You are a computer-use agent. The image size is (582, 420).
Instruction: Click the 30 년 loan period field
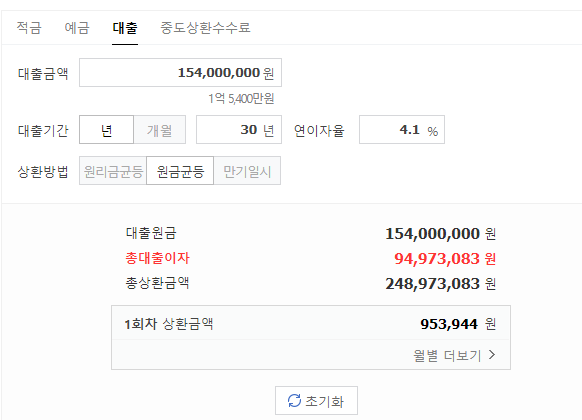(239, 129)
